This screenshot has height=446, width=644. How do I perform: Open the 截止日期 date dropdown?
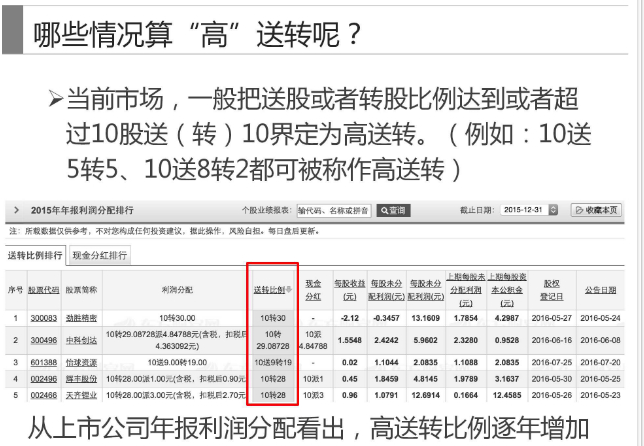(x=554, y=210)
